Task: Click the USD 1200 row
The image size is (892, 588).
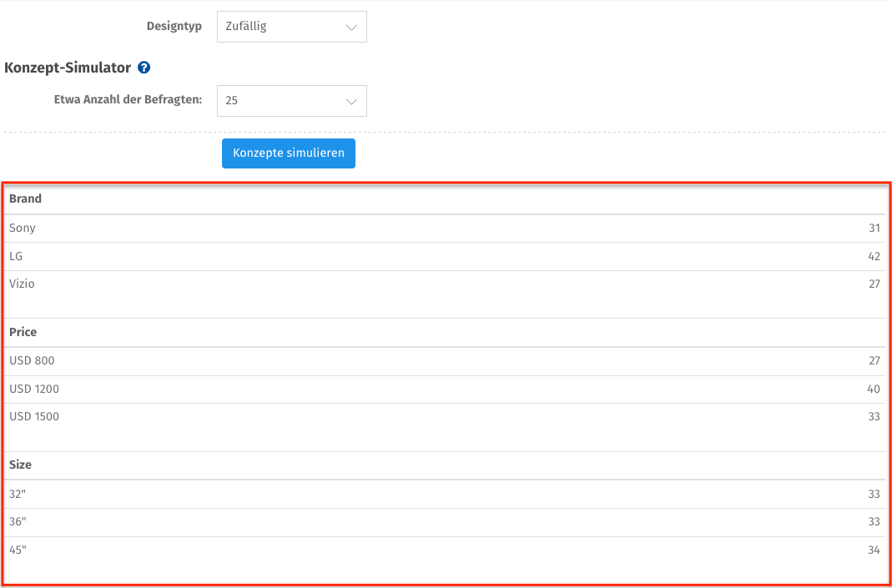Action: (x=33, y=389)
